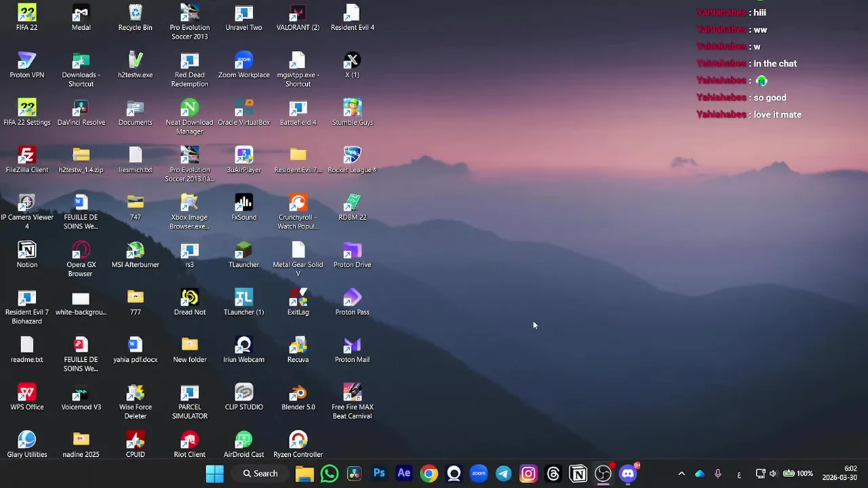Switch to OBS Studio on the taskbar
868x488 pixels.
(x=603, y=474)
